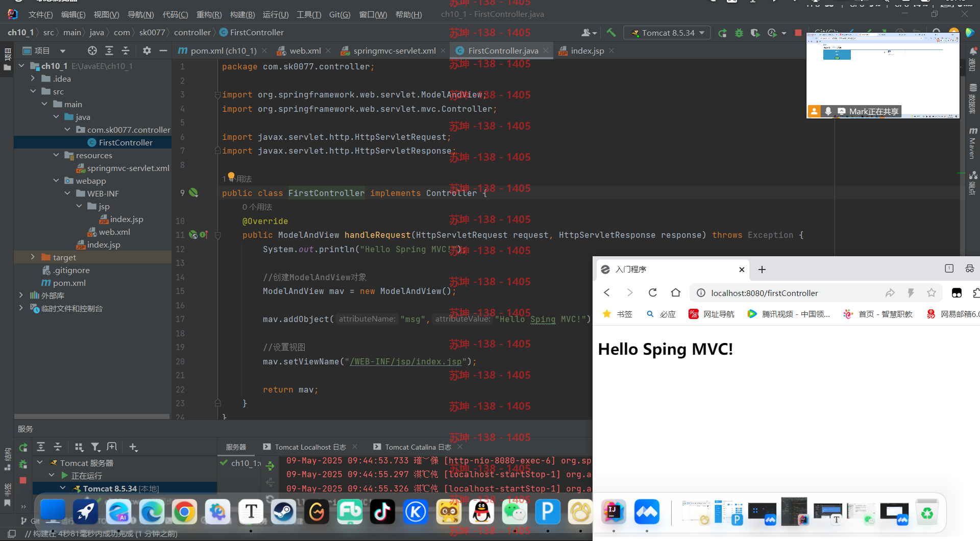Viewport: 980px width, 541px height.
Task: Click the Debug bug icon in toolbar
Action: (x=739, y=33)
